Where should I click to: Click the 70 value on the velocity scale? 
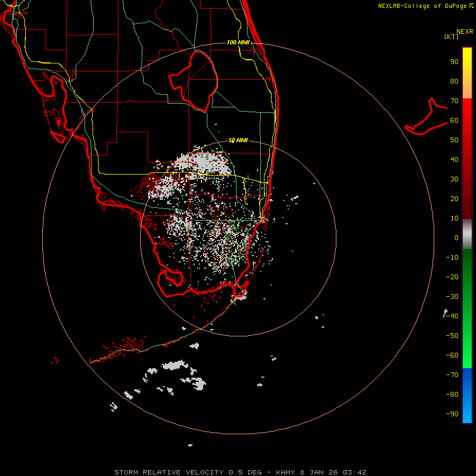point(454,101)
